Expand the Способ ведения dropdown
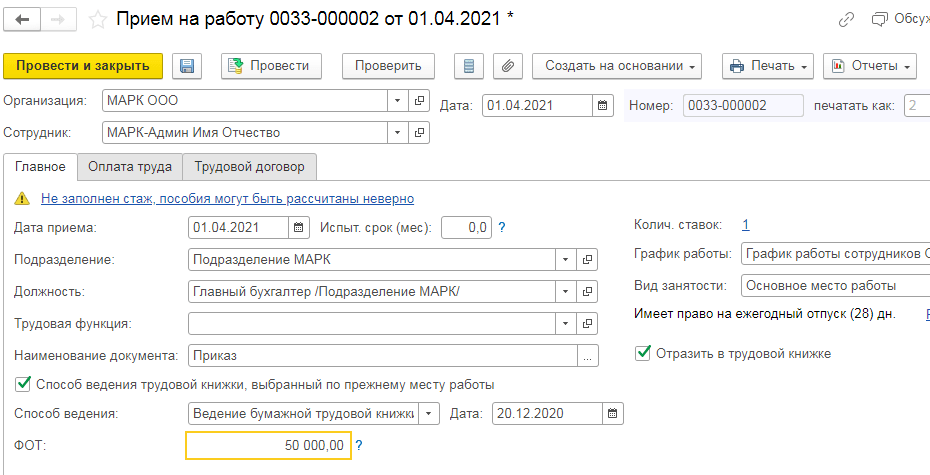This screenshot has height=475, width=930. click(429, 414)
